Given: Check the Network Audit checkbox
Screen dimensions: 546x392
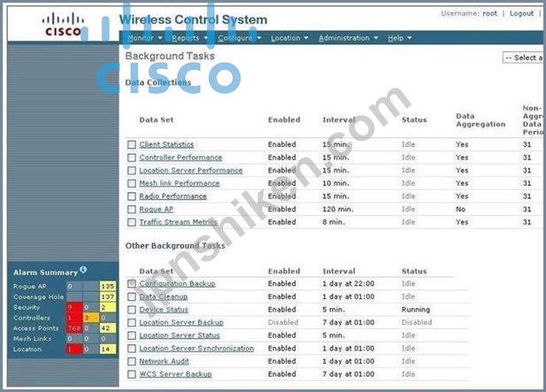Looking at the screenshot, I should coord(131,361).
